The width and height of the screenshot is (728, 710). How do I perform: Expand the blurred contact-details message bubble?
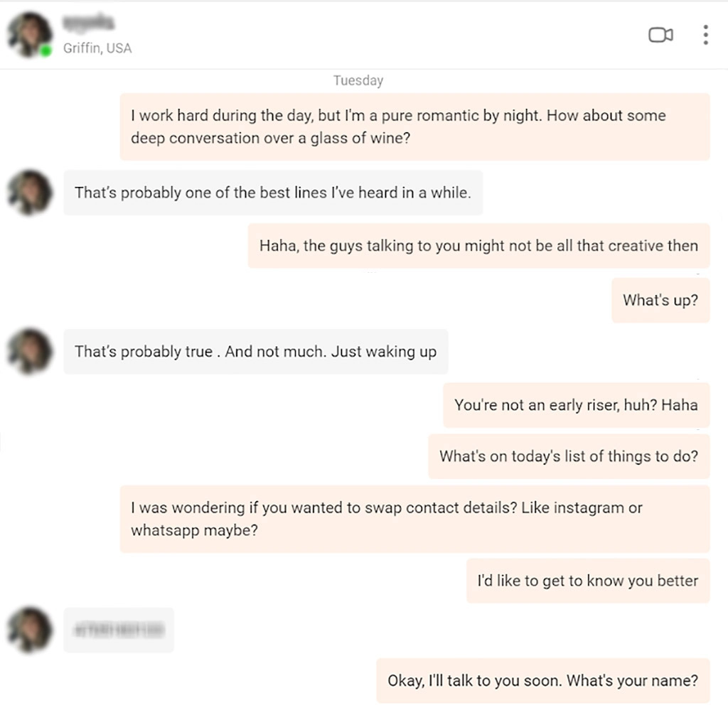tap(119, 630)
